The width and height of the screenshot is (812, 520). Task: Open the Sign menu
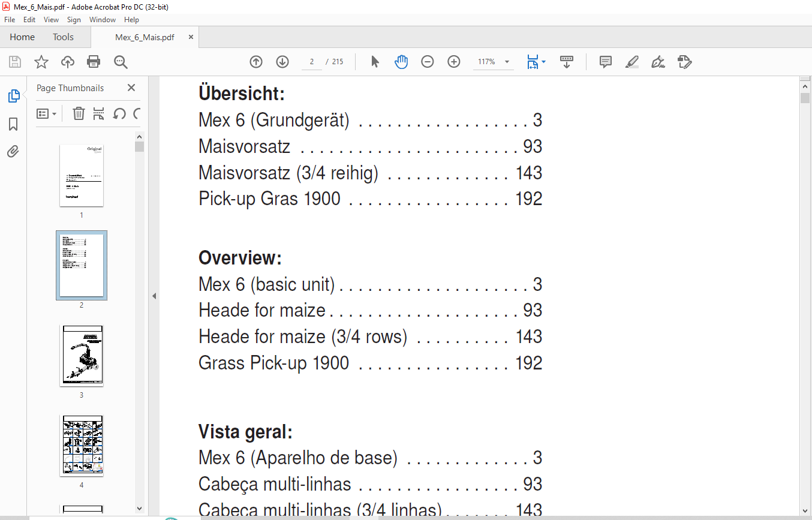(x=74, y=20)
